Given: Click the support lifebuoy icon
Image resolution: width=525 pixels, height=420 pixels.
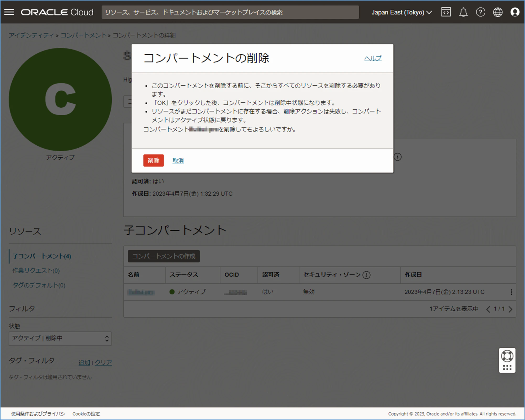Looking at the screenshot, I should [x=507, y=356].
